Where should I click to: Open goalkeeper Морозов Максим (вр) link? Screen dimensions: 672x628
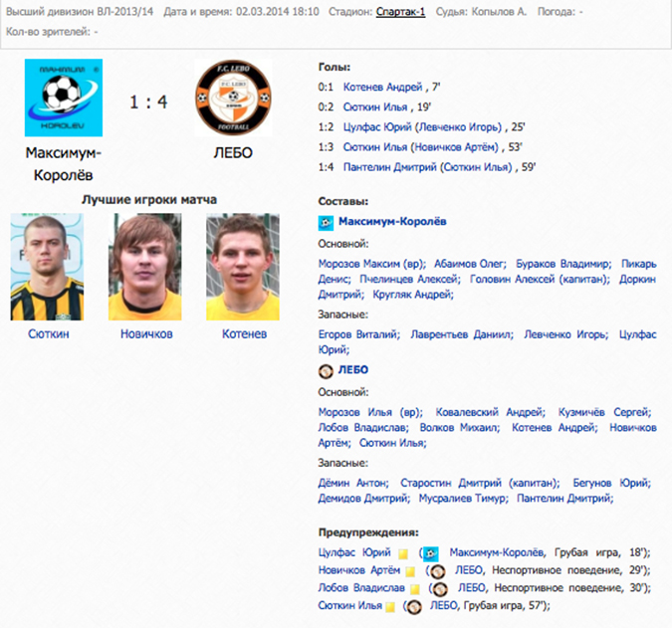tap(371, 264)
